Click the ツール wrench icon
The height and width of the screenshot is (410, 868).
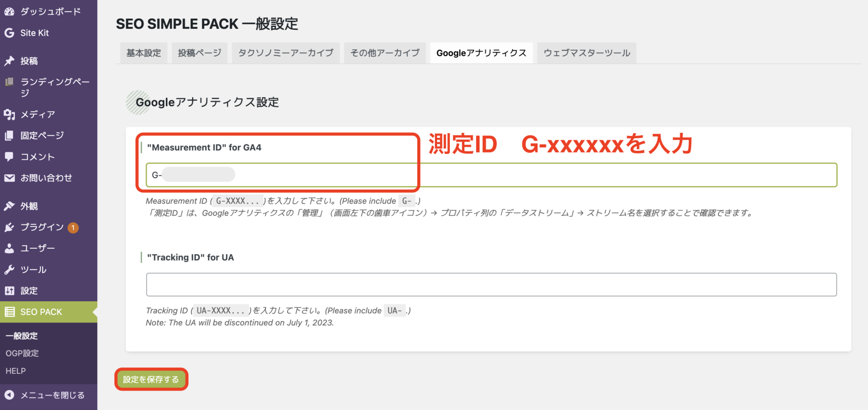coord(9,270)
